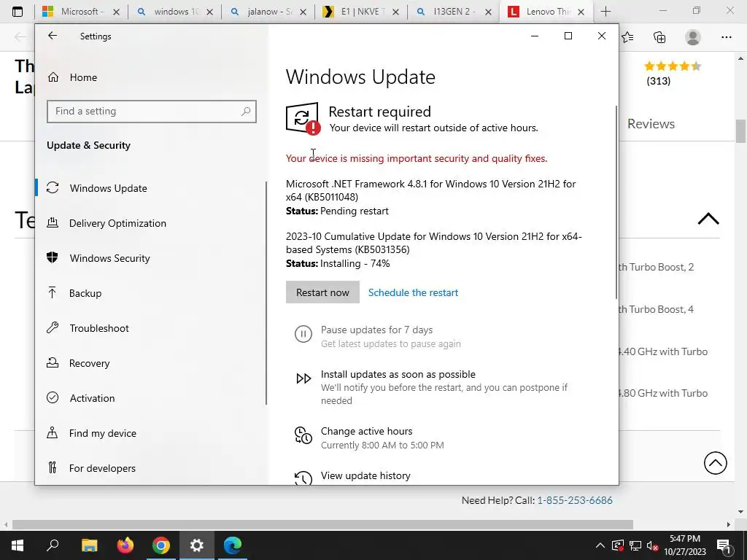
Task: Open a new browser tab
Action: pos(605,12)
